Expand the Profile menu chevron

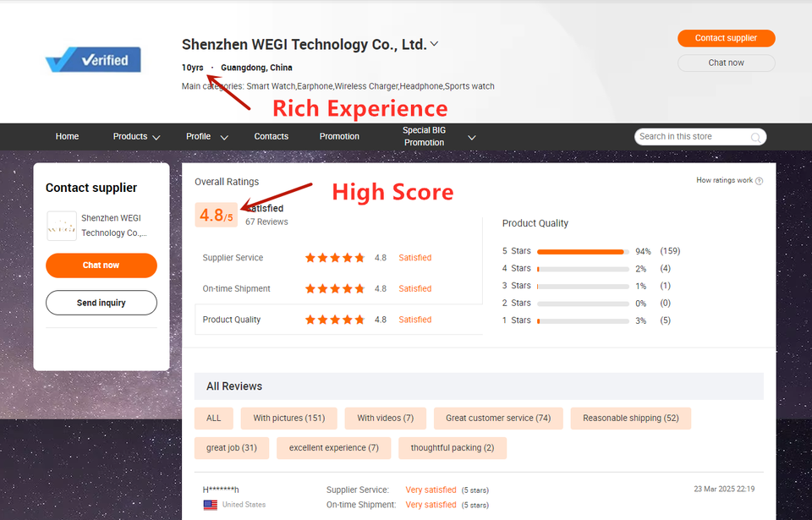click(x=224, y=137)
